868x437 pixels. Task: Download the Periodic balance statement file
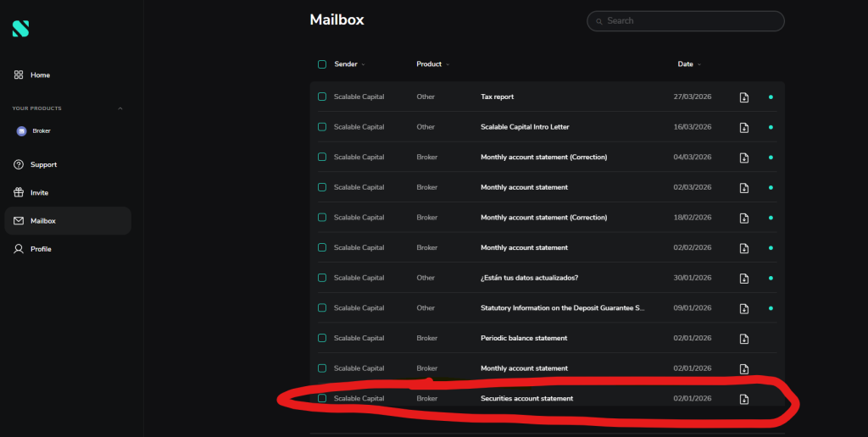[743, 339]
